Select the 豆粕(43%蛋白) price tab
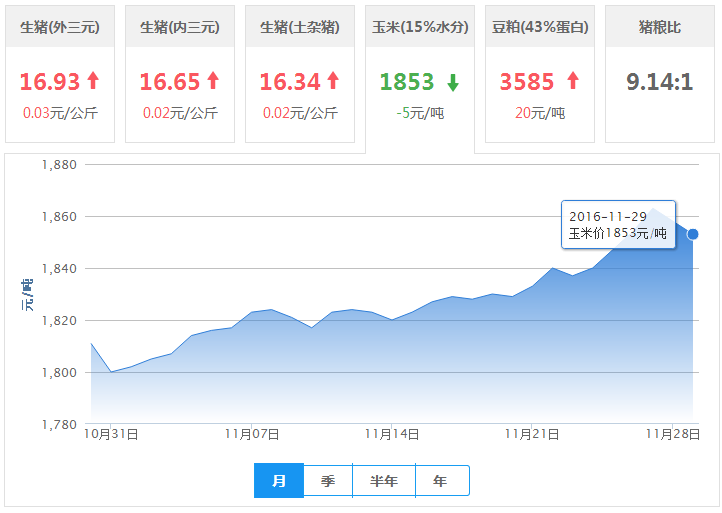Viewport: 722px width, 513px height. pos(540,74)
